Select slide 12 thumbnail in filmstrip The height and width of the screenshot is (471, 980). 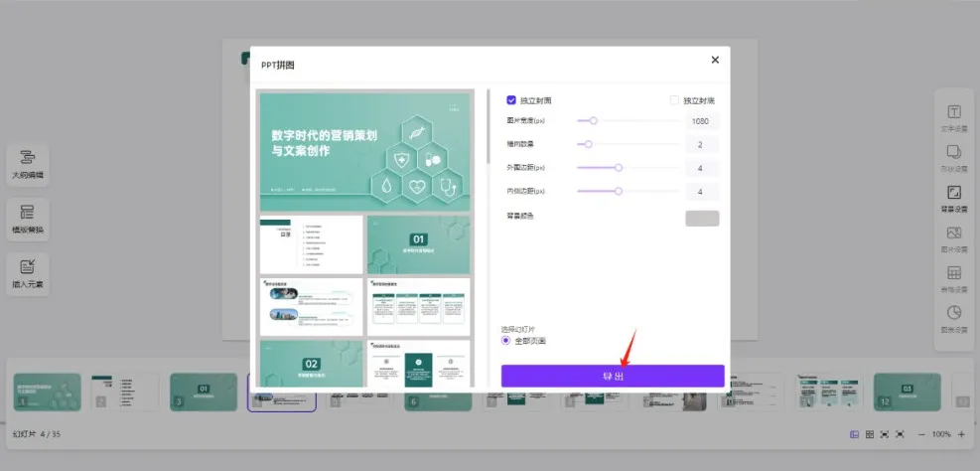[907, 392]
